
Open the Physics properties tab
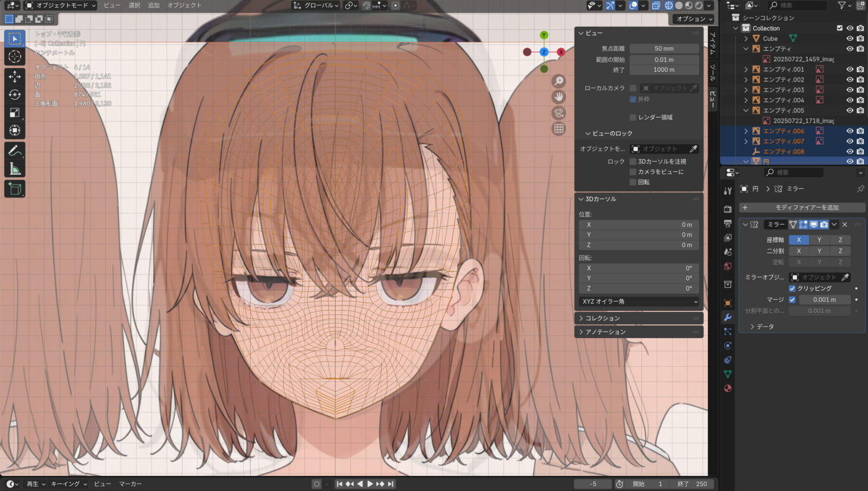(727, 346)
